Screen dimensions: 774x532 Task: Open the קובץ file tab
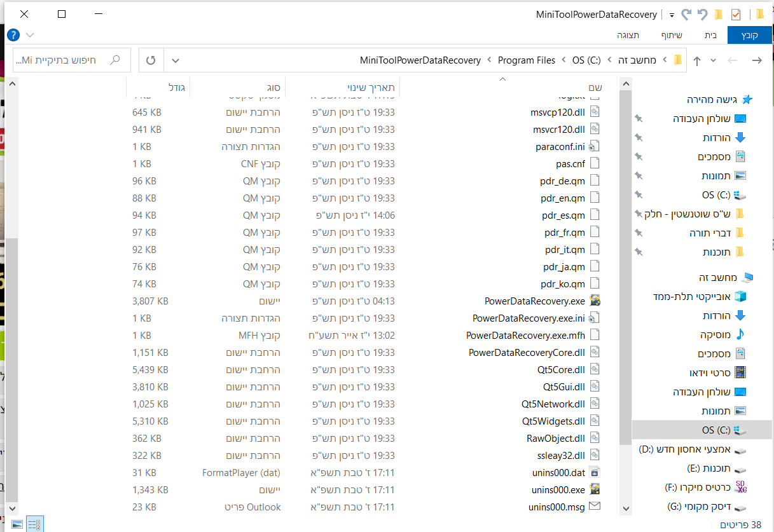750,35
